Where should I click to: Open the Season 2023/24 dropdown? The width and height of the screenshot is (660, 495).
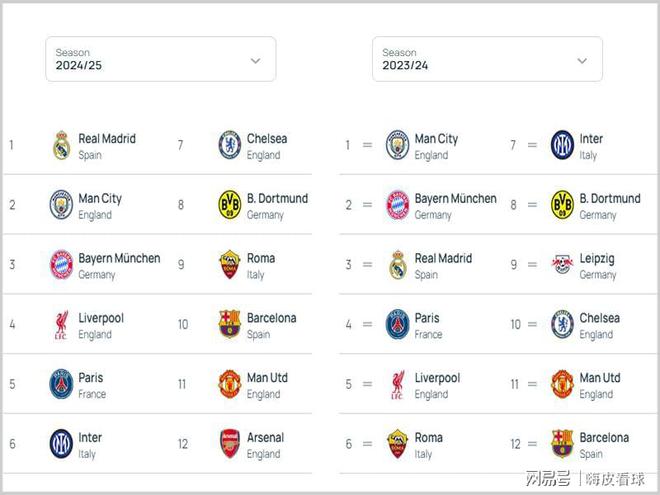(x=487, y=60)
